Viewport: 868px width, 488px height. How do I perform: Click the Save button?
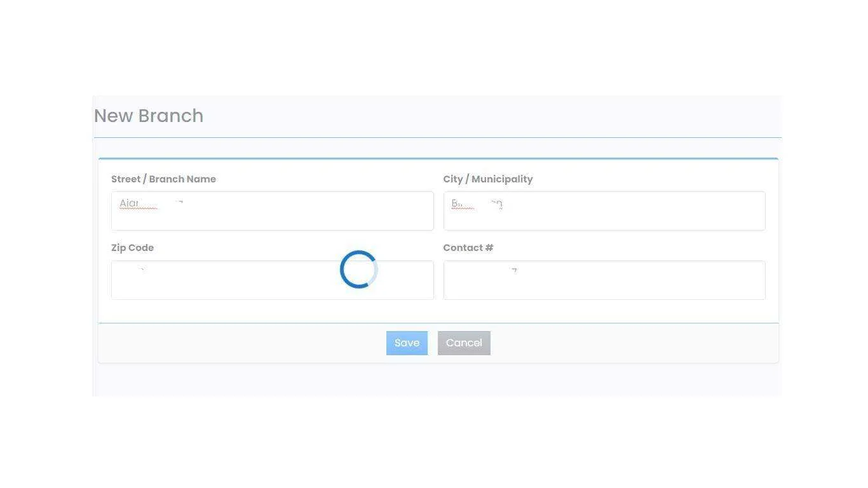click(407, 343)
